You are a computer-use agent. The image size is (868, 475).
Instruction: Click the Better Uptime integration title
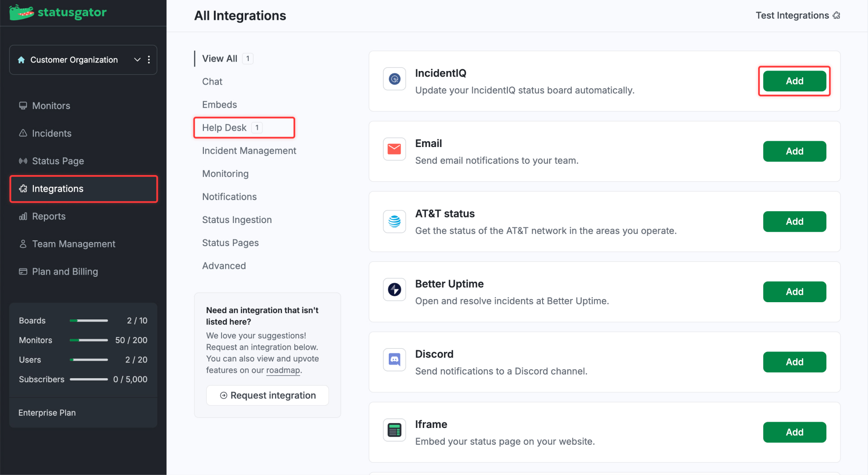point(449,284)
